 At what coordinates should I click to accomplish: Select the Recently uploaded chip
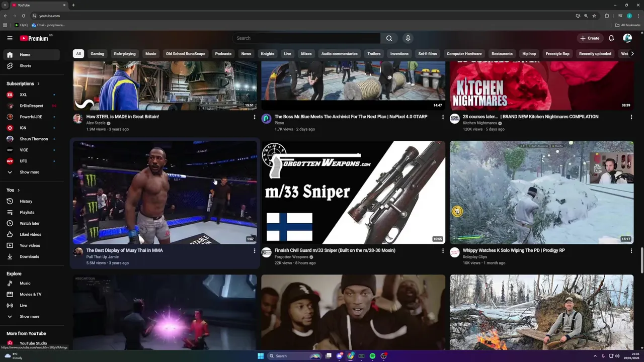tap(595, 54)
